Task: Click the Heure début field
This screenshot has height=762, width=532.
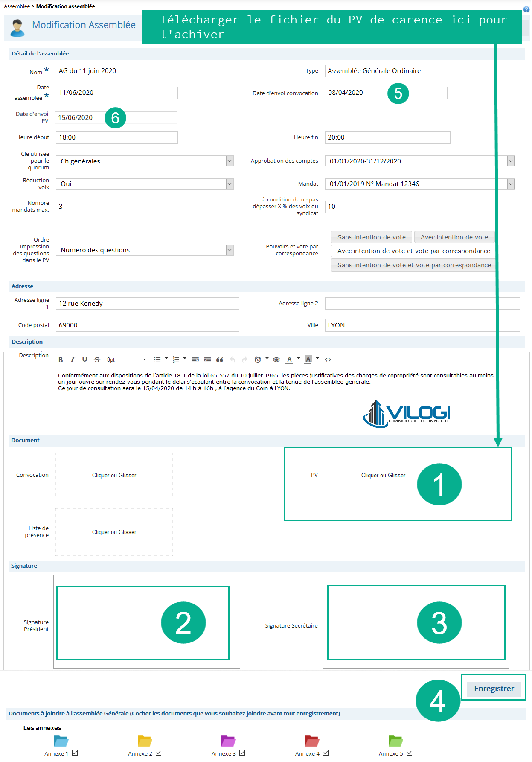Action: [117, 137]
